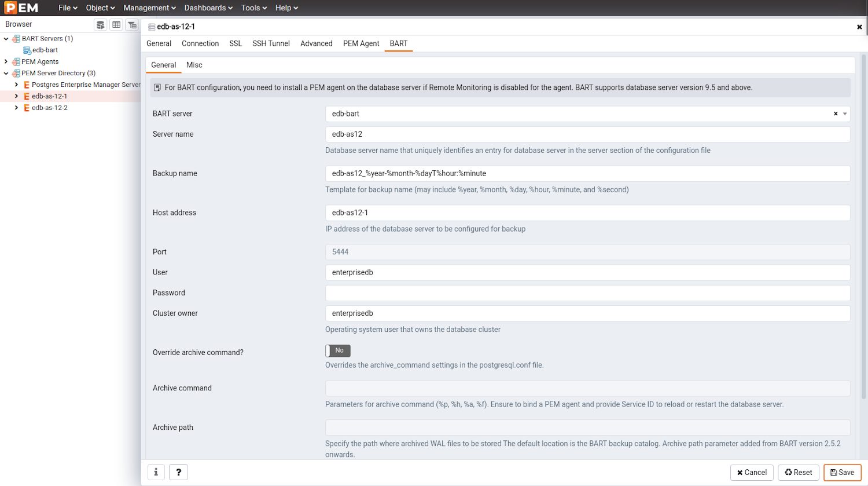Image resolution: width=868 pixels, height=486 pixels.
Task: Click the Archive path input field
Action: coord(587,427)
